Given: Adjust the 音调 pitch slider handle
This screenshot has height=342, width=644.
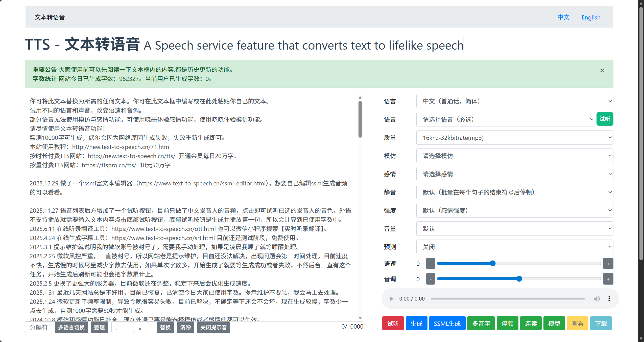Looking at the screenshot, I should (x=519, y=279).
